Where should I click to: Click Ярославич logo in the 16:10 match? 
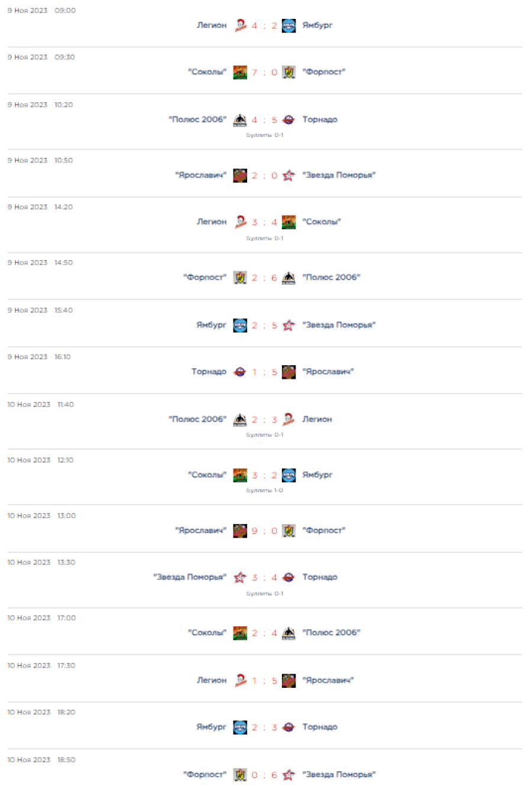coord(288,372)
